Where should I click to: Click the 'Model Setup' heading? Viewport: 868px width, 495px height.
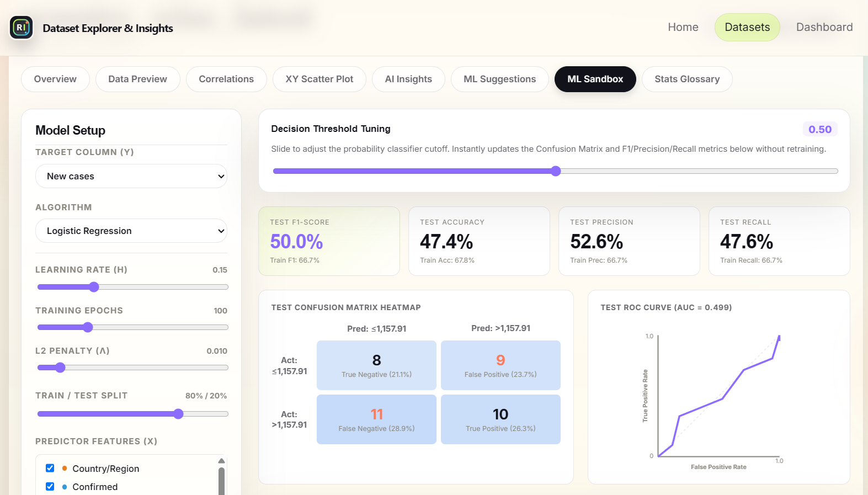click(70, 130)
